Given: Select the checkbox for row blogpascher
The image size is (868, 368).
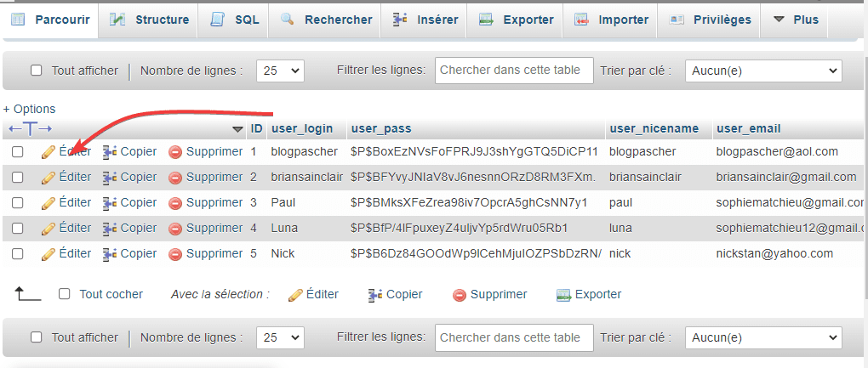Looking at the screenshot, I should 18,151.
